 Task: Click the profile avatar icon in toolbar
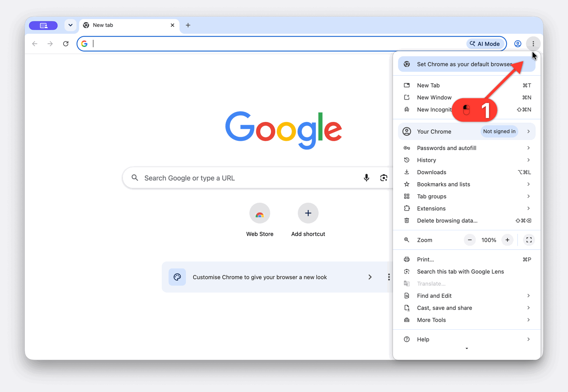[x=518, y=44]
